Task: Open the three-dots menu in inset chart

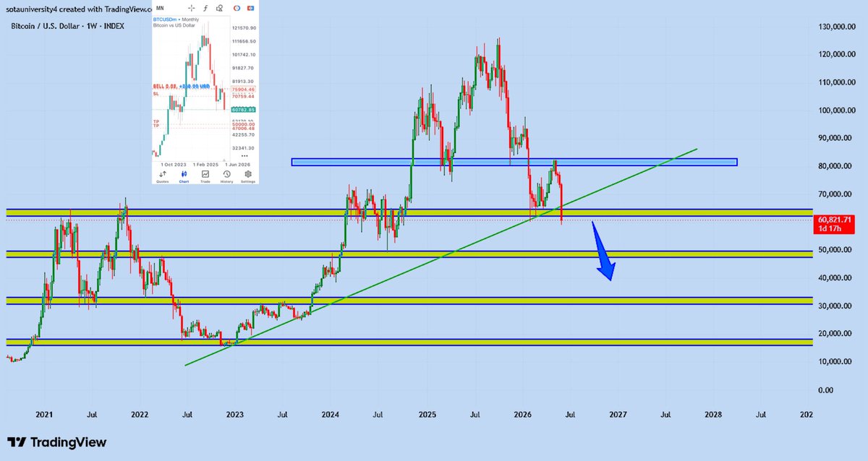Action: coord(244,156)
